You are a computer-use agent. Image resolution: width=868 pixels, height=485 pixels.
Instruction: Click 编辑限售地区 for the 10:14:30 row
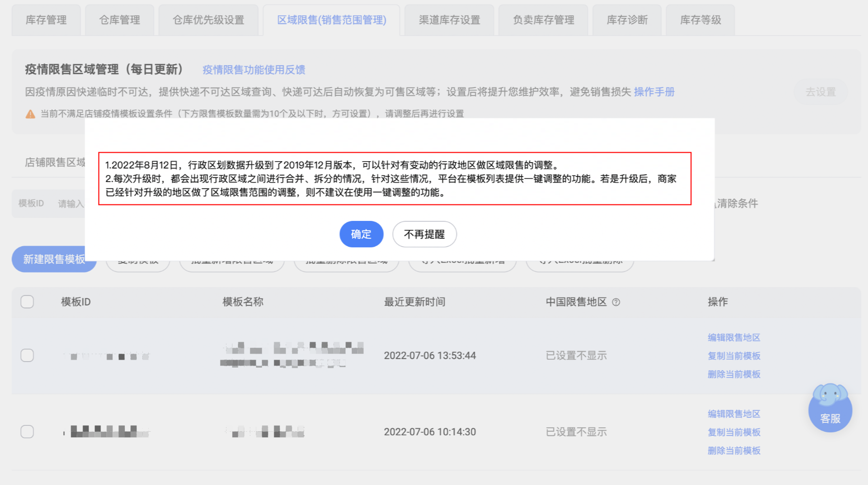click(x=734, y=414)
